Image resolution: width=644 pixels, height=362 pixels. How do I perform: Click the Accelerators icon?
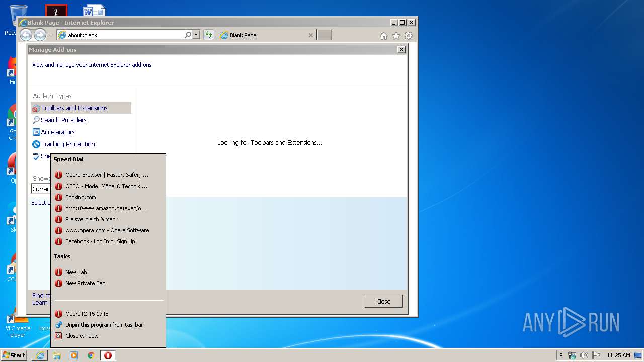[36, 132]
